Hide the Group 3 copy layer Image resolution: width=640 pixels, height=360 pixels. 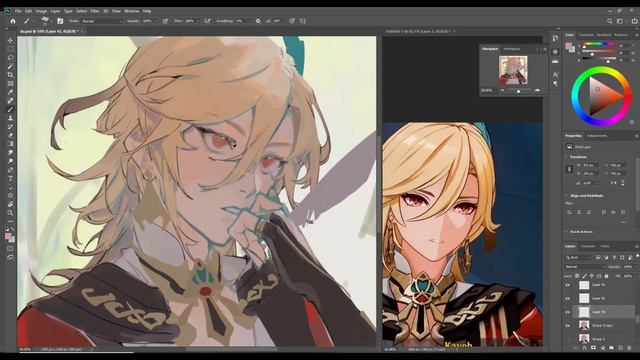tap(567, 325)
